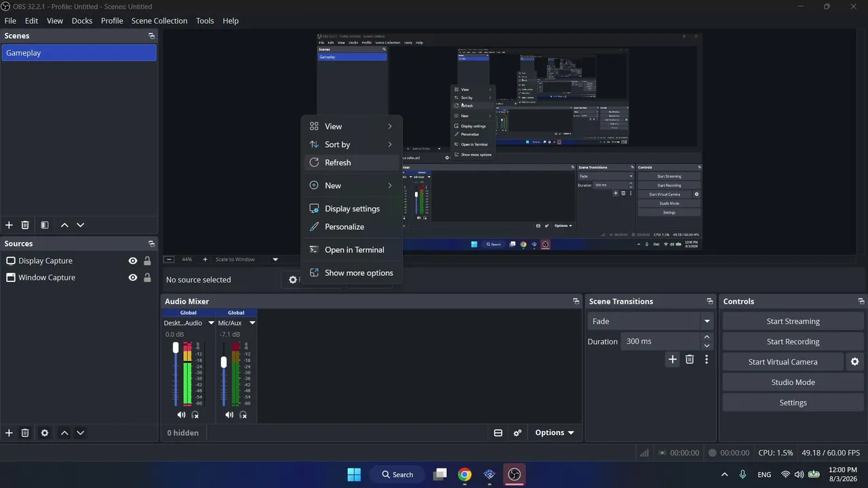The width and height of the screenshot is (868, 488).
Task: Click the Start Recording button
Action: click(x=793, y=342)
